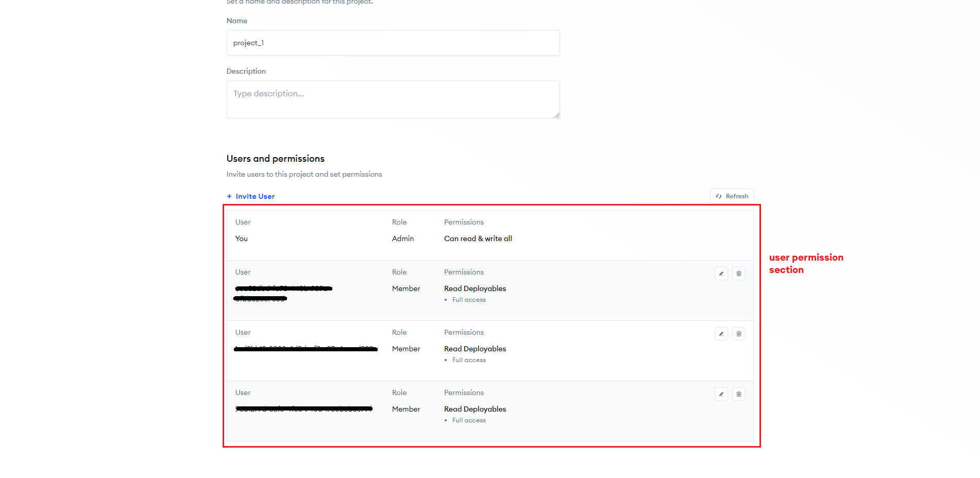Click the second member's 'Full access' text

tap(469, 360)
